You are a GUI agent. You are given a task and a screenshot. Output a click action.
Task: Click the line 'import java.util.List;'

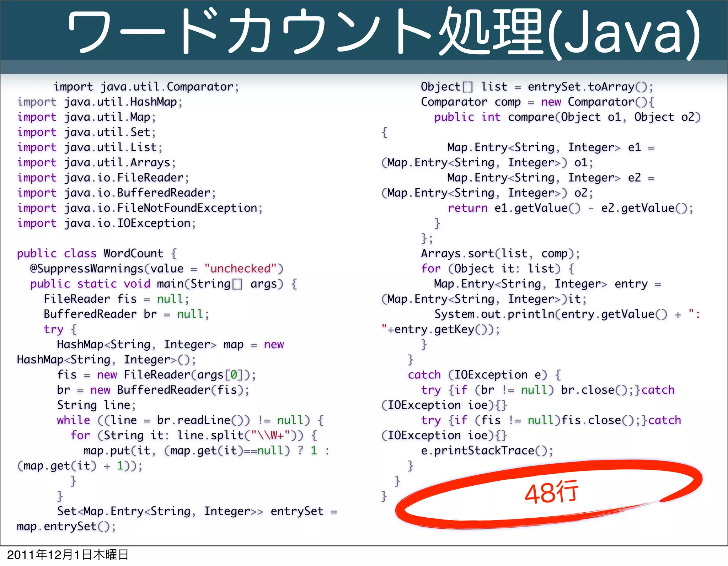point(90,147)
